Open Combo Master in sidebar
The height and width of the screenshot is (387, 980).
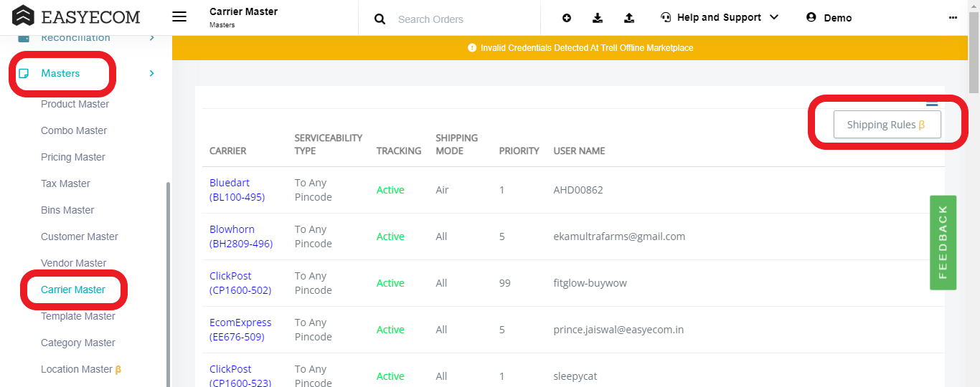coord(74,130)
